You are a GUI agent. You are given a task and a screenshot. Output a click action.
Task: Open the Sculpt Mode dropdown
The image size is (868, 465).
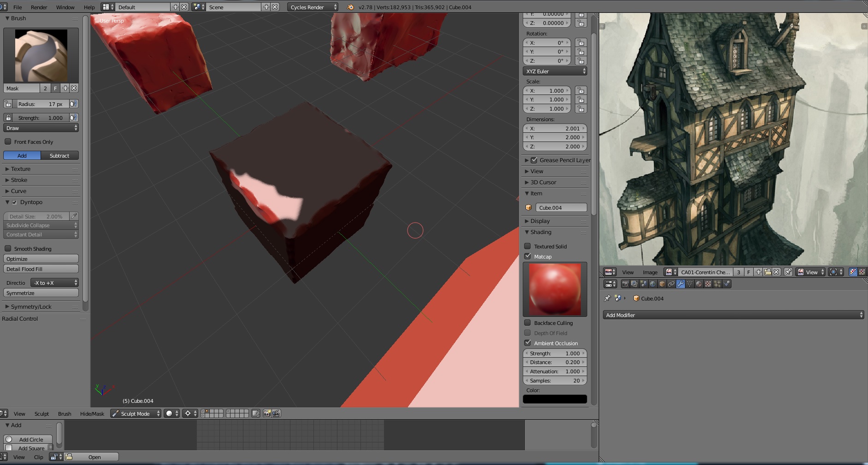point(136,413)
